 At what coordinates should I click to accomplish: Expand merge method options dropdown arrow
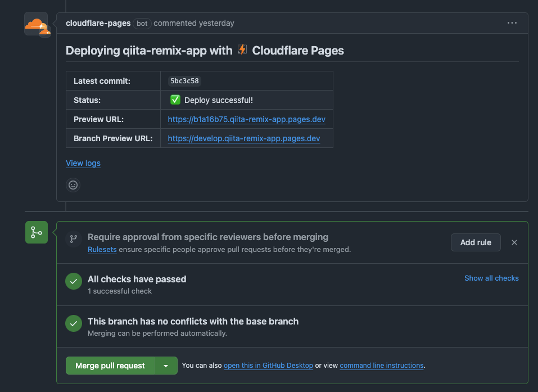pyautogui.click(x=166, y=366)
